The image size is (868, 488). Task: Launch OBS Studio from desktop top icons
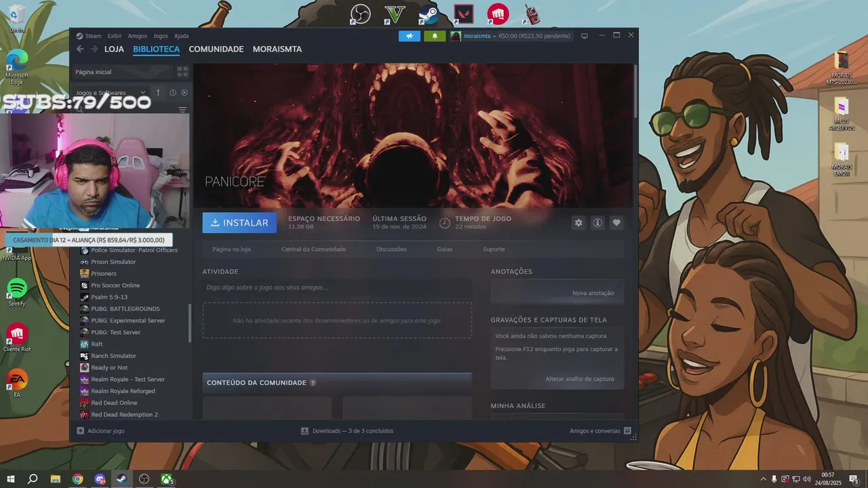tap(361, 14)
